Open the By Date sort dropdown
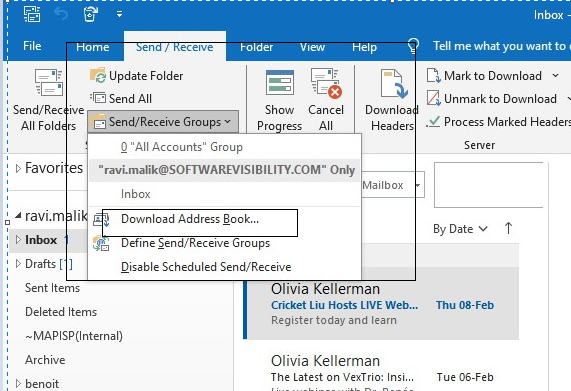571x391 pixels. tap(460, 229)
